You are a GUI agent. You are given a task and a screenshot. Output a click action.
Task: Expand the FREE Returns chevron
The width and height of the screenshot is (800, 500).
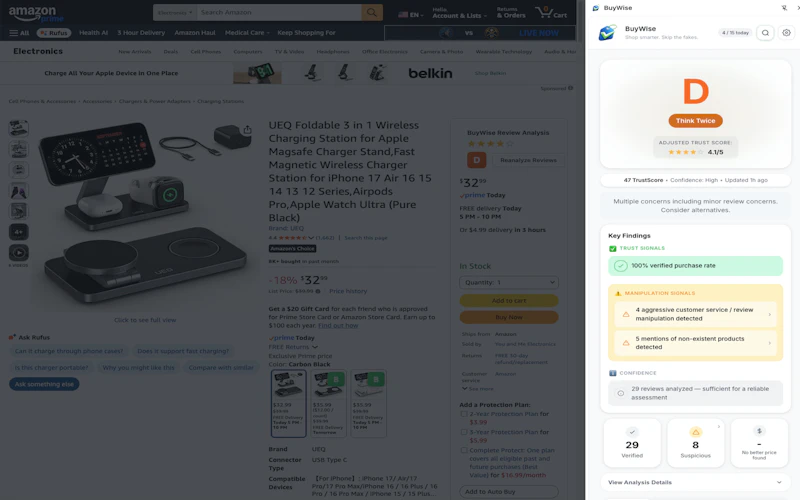(315, 347)
